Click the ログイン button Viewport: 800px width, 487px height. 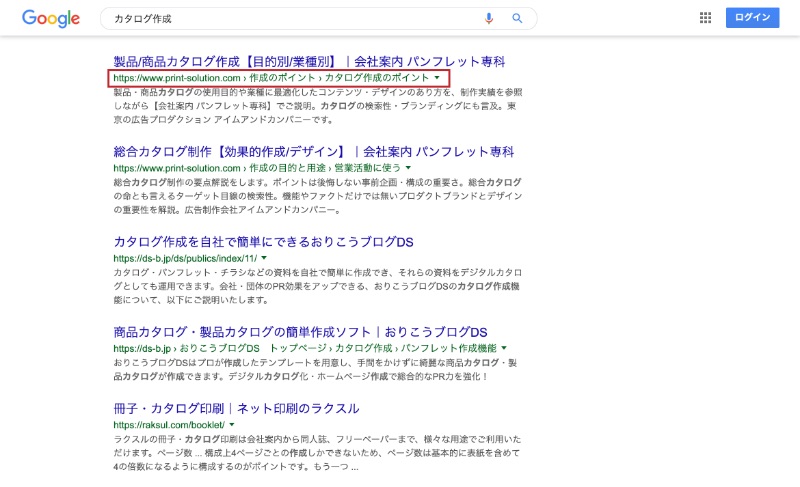coord(752,17)
